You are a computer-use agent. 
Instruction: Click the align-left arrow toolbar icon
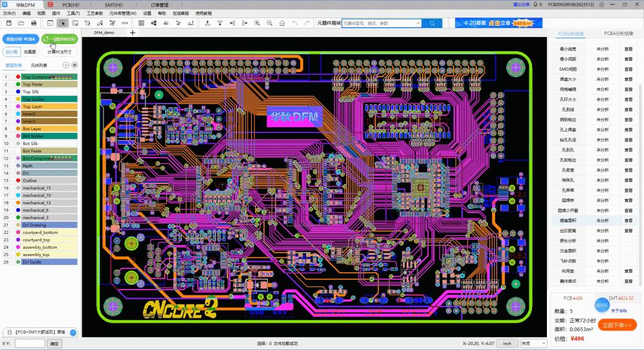pyautogui.click(x=232, y=23)
